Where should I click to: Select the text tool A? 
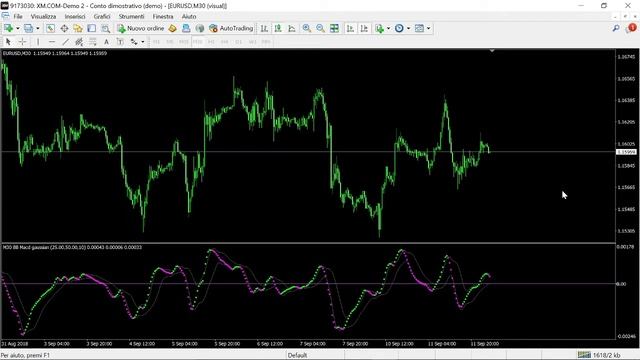tap(106, 42)
